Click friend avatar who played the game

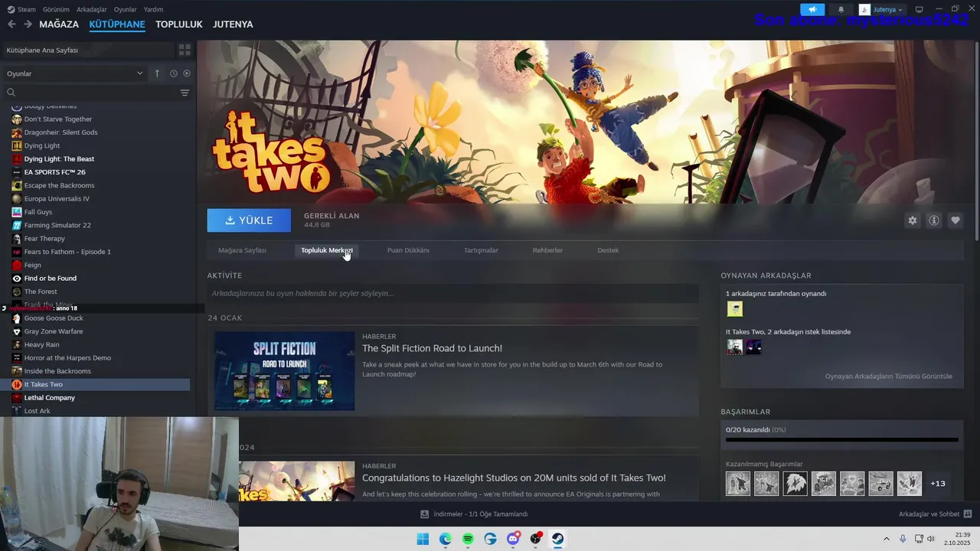coord(735,309)
